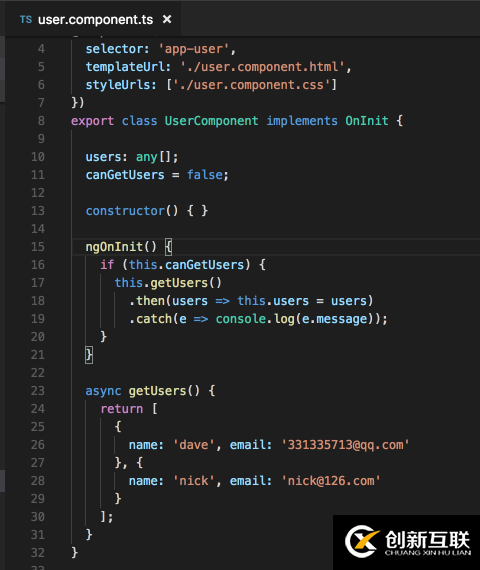Click the UserComponent class name
Image resolution: width=480 pixels, height=570 pixels.
tap(212, 121)
